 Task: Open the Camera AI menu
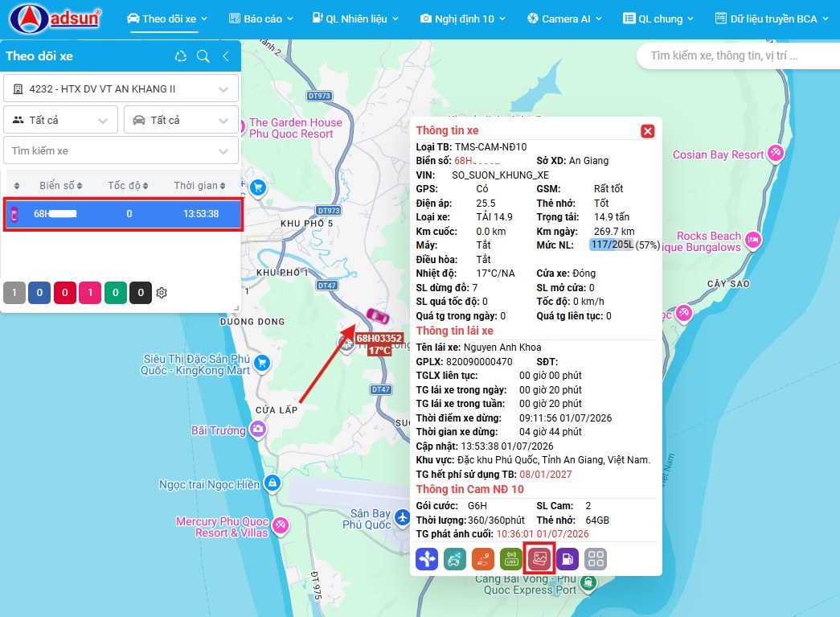pos(564,19)
